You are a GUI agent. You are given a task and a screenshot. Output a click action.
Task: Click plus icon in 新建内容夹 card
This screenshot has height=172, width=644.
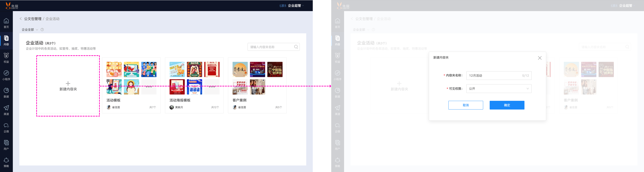[x=68, y=83]
